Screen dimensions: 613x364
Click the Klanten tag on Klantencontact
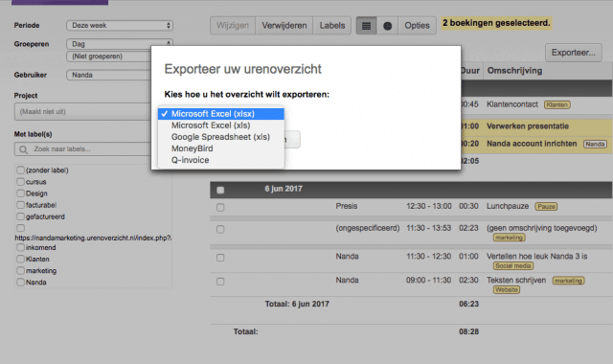tap(557, 104)
